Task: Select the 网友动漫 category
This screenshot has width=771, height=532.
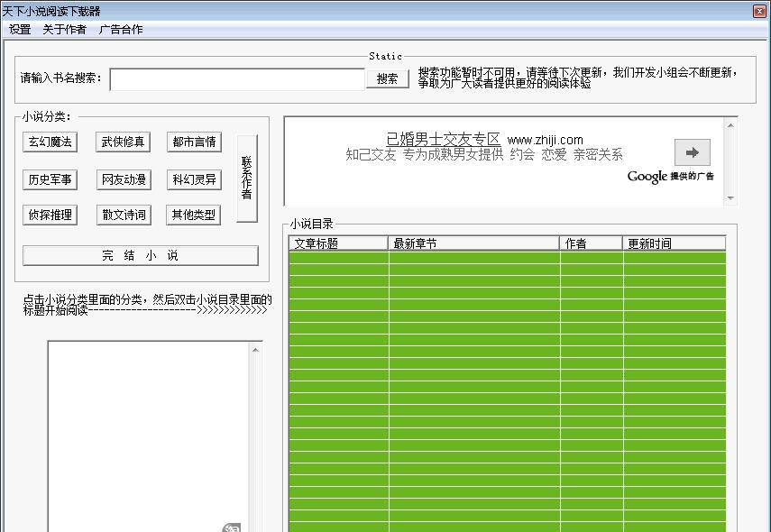Action: (x=124, y=180)
